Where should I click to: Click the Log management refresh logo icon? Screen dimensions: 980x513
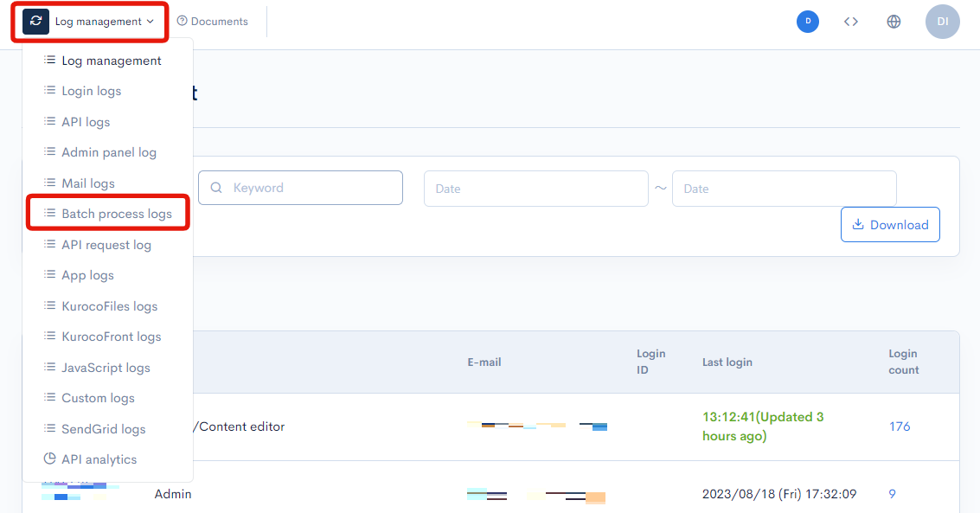pos(35,22)
